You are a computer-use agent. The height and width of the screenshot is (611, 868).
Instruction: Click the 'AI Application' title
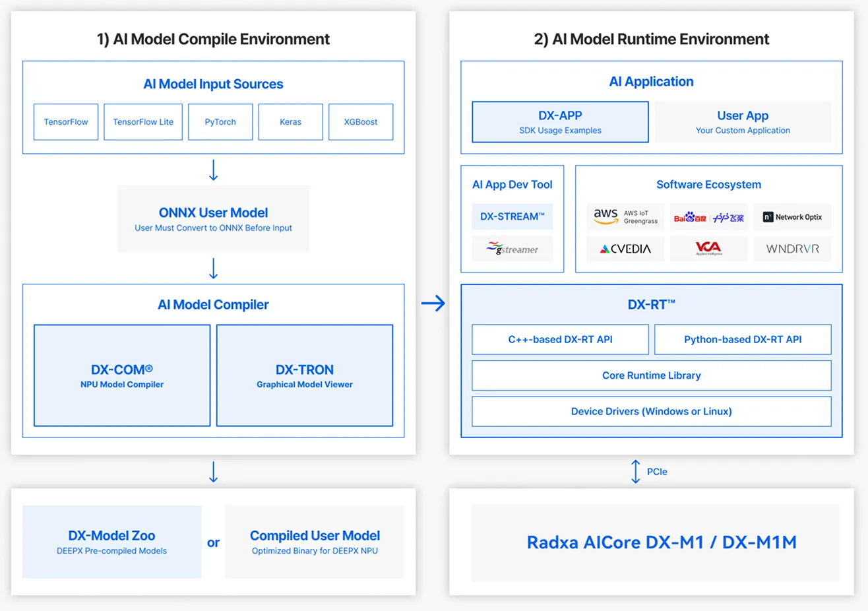pos(652,81)
